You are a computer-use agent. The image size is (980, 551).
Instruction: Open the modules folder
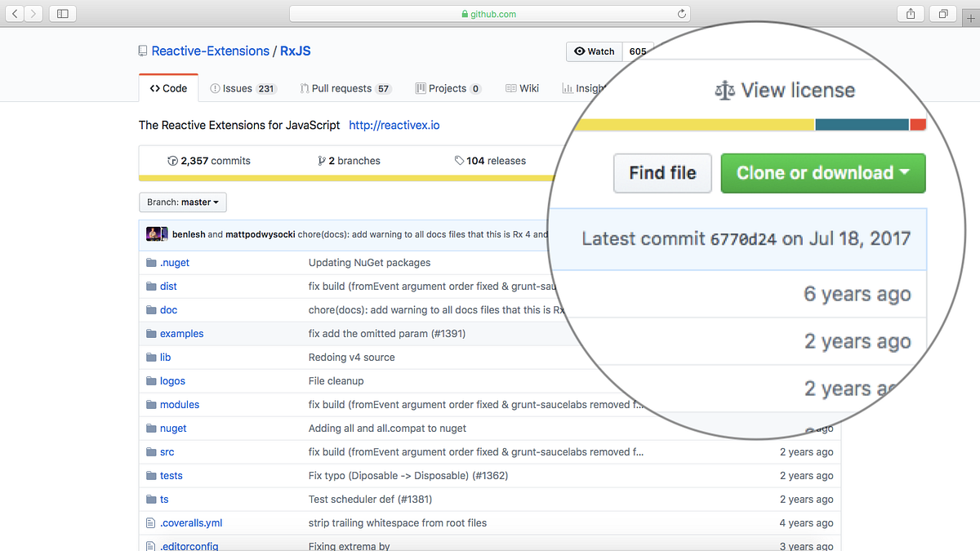[180, 405]
